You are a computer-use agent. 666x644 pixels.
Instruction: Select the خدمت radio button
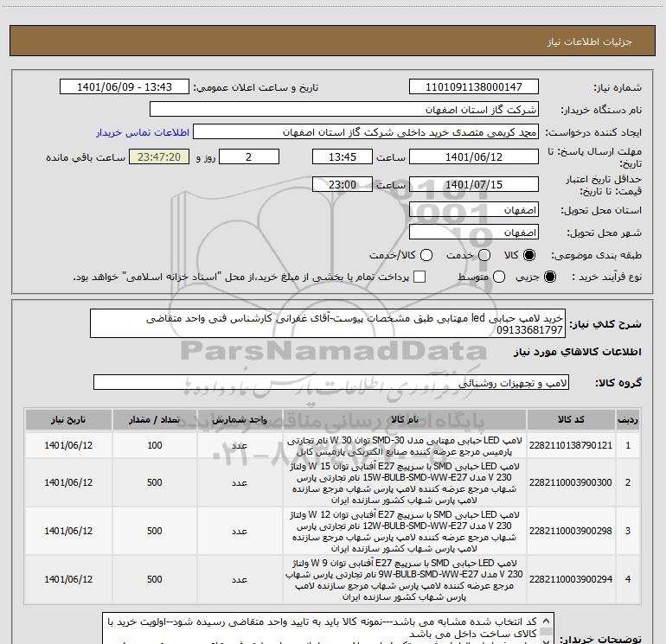484,255
